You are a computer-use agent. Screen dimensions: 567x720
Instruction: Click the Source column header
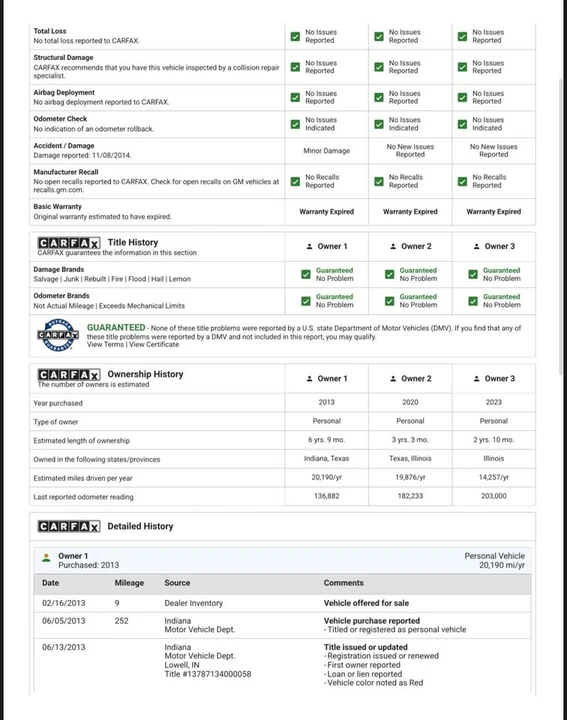177,583
